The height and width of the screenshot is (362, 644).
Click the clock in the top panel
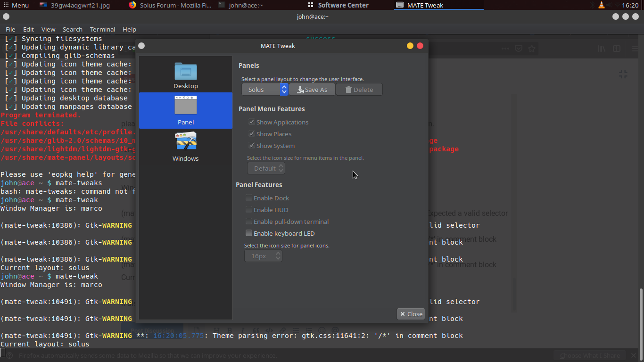pyautogui.click(x=630, y=5)
